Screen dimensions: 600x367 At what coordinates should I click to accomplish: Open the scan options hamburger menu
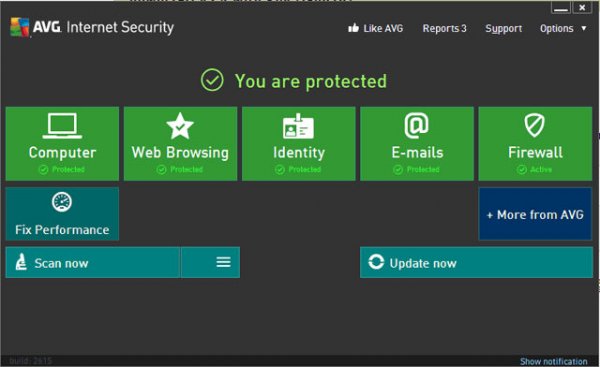tap(223, 262)
